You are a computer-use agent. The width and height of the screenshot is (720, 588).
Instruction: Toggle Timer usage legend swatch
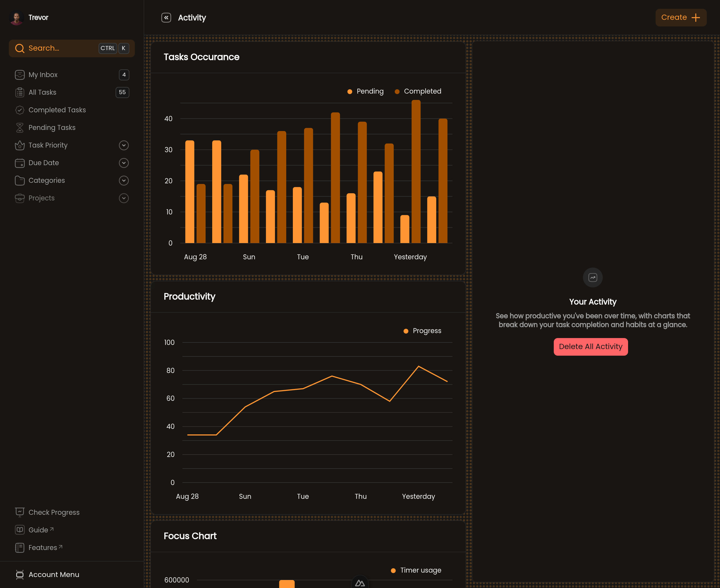393,571
